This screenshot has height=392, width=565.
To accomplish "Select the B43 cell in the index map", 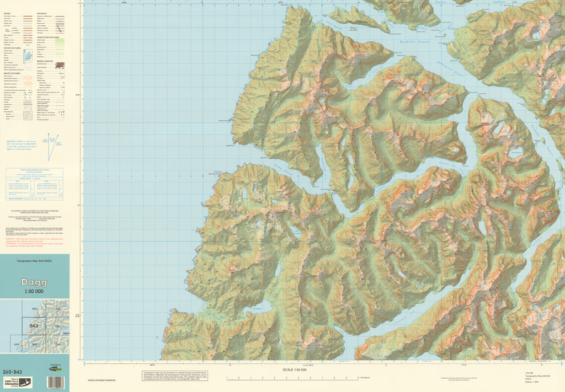I will 33,327.
